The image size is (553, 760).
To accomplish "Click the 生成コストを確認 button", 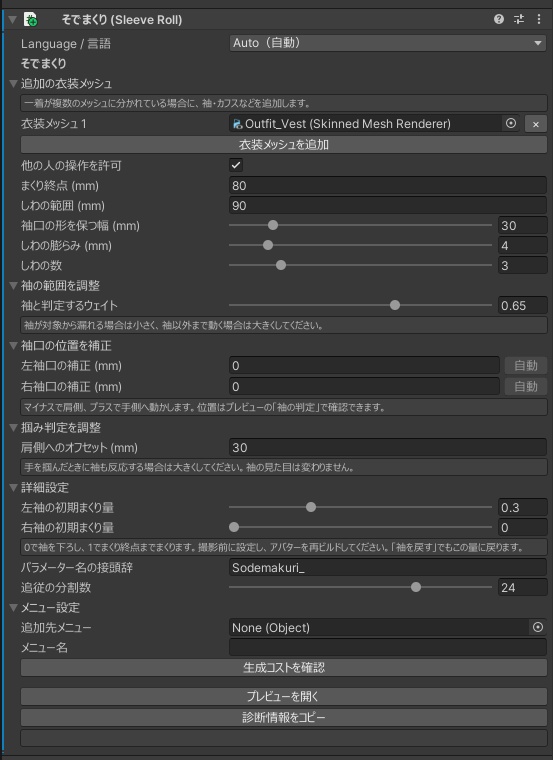I will pos(284,667).
